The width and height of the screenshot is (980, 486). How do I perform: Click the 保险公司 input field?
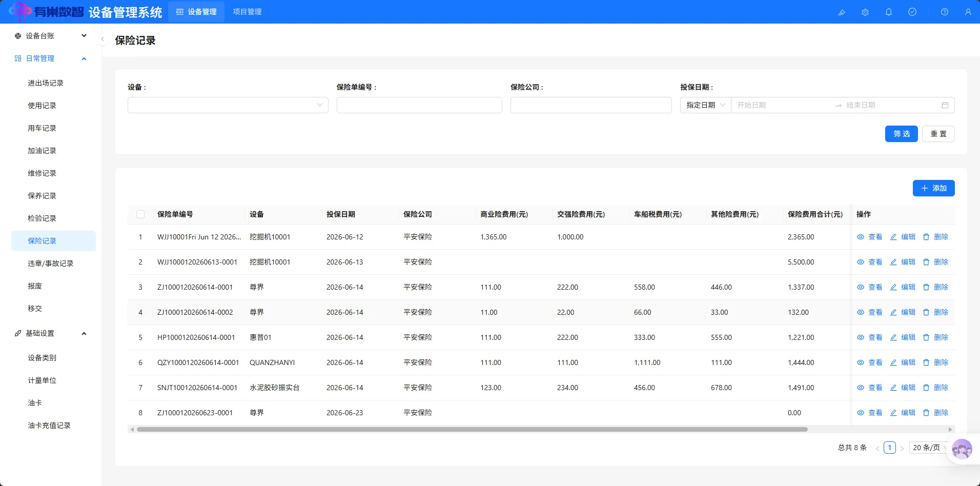(591, 105)
